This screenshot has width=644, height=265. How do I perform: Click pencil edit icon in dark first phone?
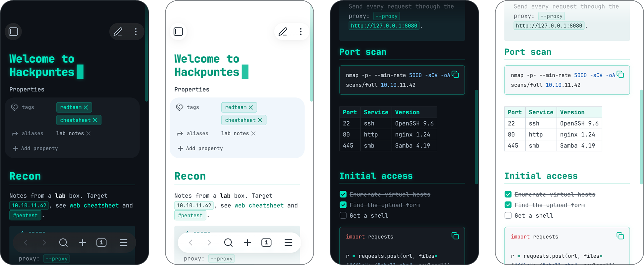point(118,31)
